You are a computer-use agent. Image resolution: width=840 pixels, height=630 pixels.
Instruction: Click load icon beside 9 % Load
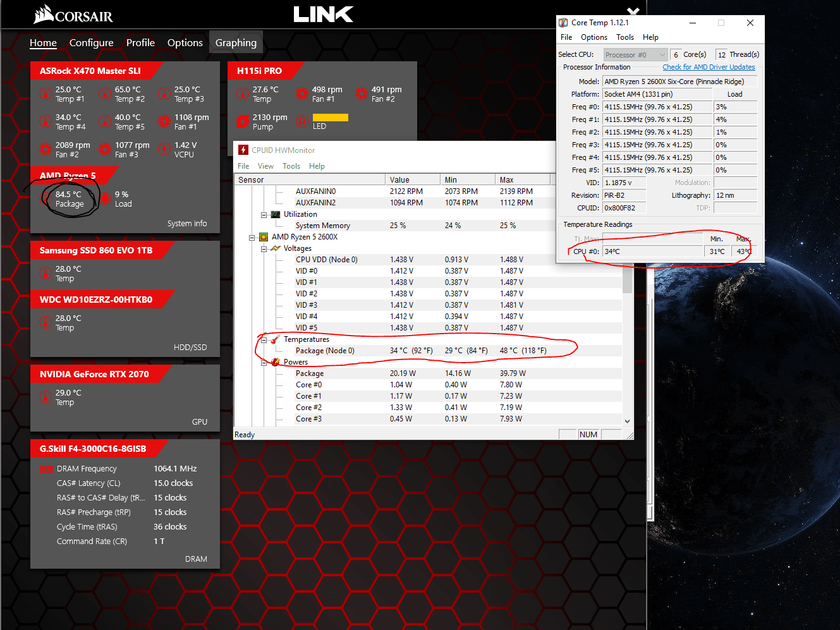click(105, 198)
